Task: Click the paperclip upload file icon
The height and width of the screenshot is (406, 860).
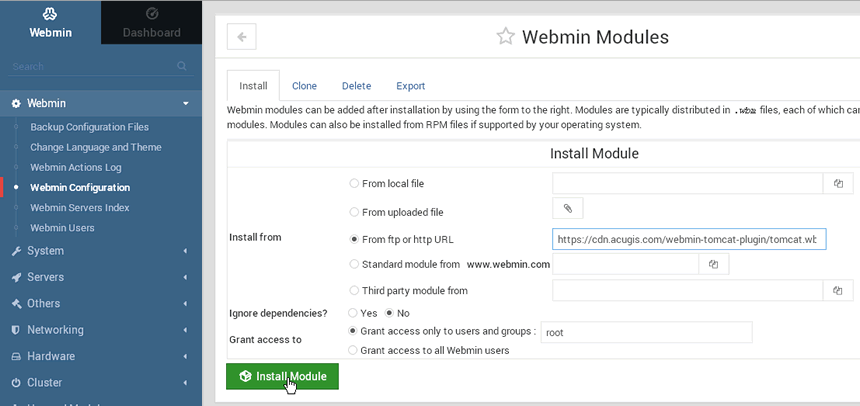Action: (568, 208)
